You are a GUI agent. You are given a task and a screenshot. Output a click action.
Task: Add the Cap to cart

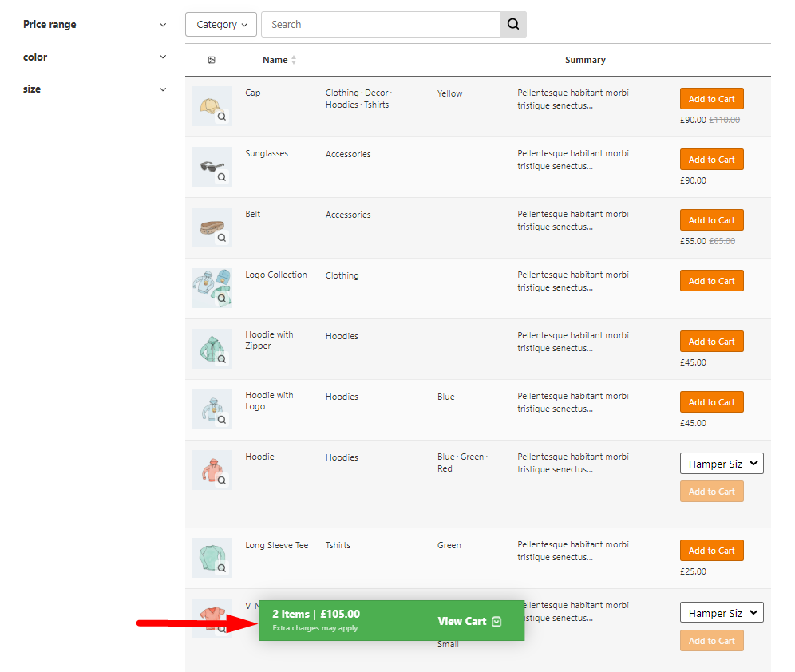711,99
